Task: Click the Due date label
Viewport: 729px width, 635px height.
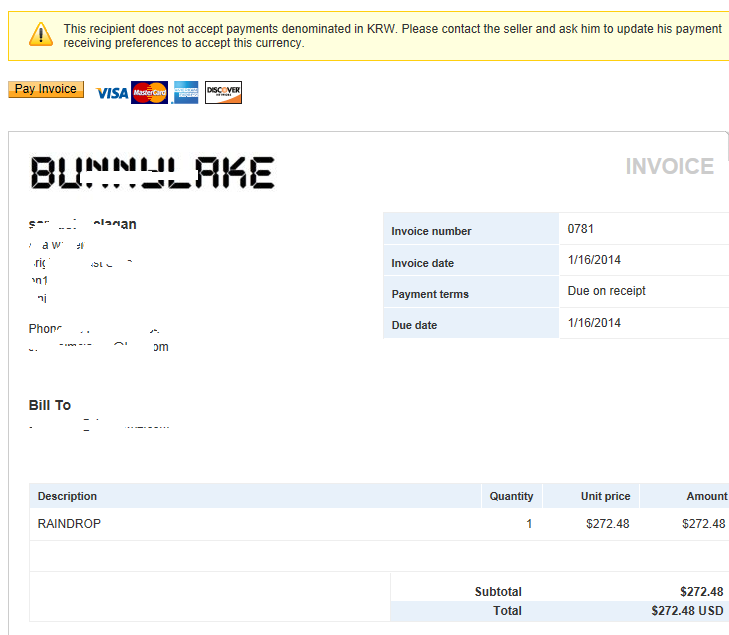Action: click(x=414, y=325)
